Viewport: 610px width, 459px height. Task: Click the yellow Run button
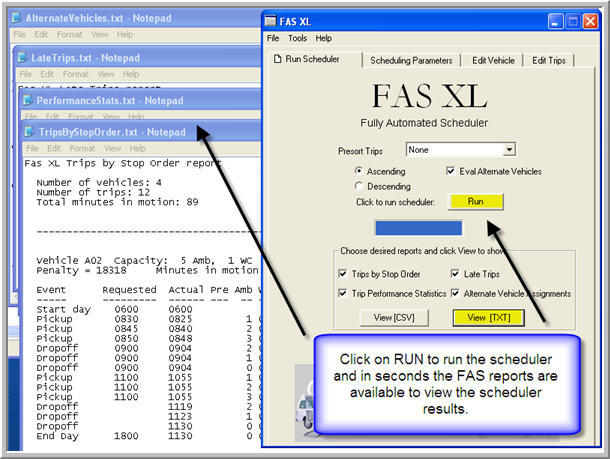[x=475, y=201]
